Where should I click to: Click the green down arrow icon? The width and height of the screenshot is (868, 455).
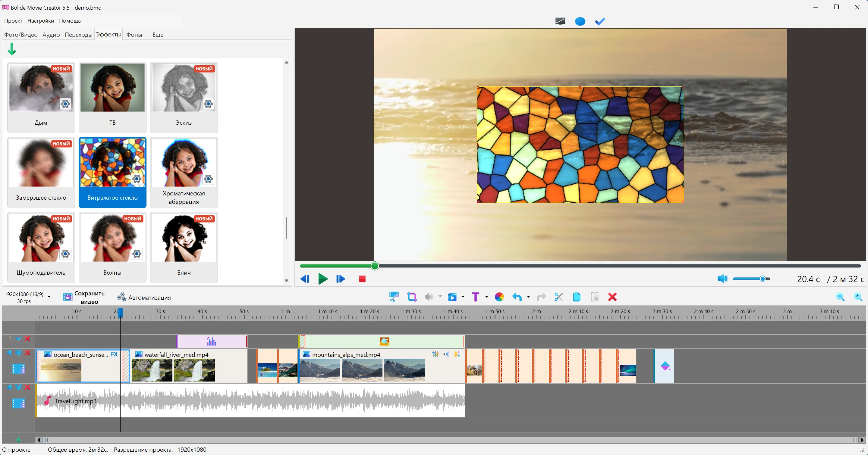12,49
